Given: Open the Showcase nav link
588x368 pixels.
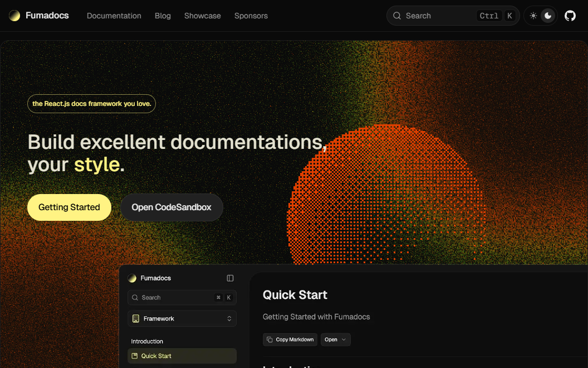Looking at the screenshot, I should (203, 16).
